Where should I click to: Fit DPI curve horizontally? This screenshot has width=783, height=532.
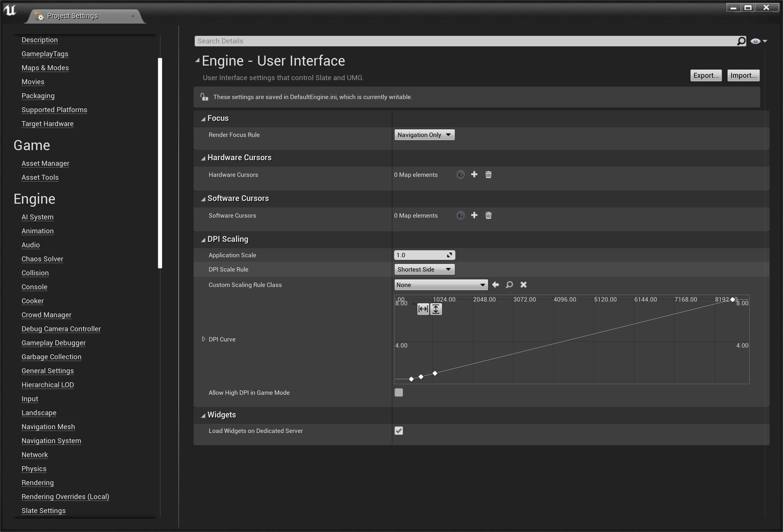click(x=423, y=309)
